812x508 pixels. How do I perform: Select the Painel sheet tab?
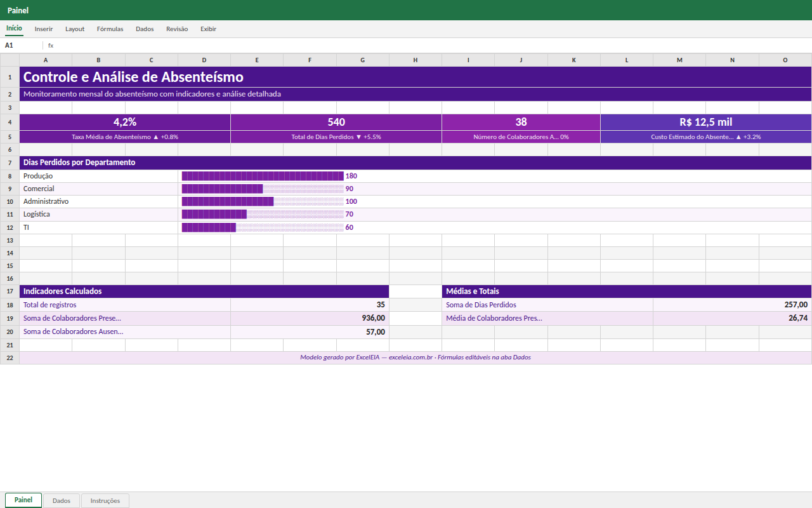[x=23, y=500]
